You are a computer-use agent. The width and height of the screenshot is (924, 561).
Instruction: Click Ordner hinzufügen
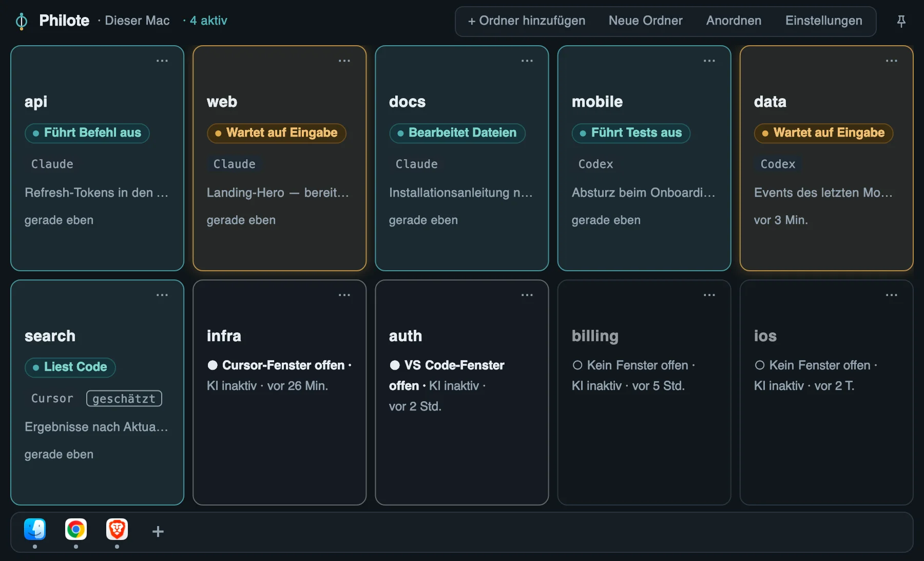tap(527, 21)
